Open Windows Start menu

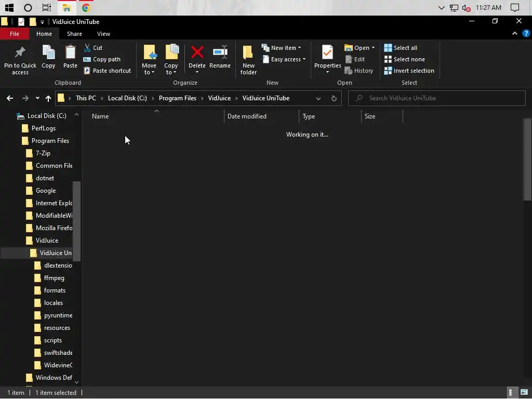pyautogui.click(x=9, y=7)
